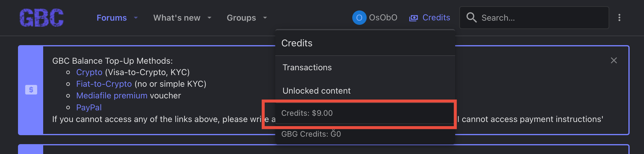Expand the Forums dropdown arrow
This screenshot has height=154, width=644.
(x=136, y=18)
